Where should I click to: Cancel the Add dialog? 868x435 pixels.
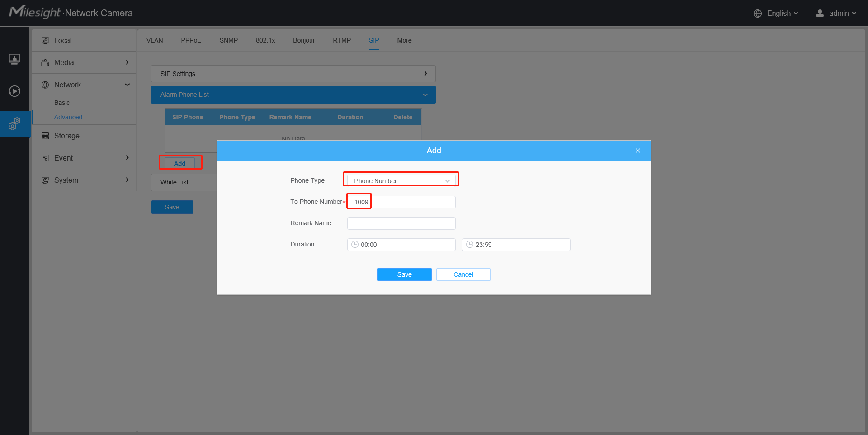[x=463, y=274]
